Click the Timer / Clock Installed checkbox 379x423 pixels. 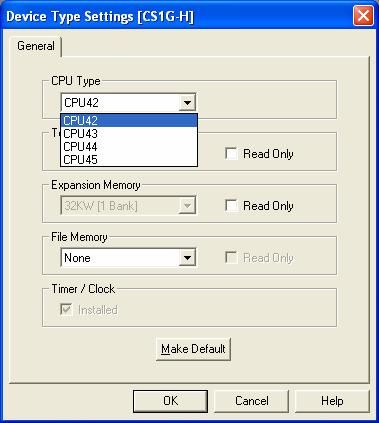[66, 310]
